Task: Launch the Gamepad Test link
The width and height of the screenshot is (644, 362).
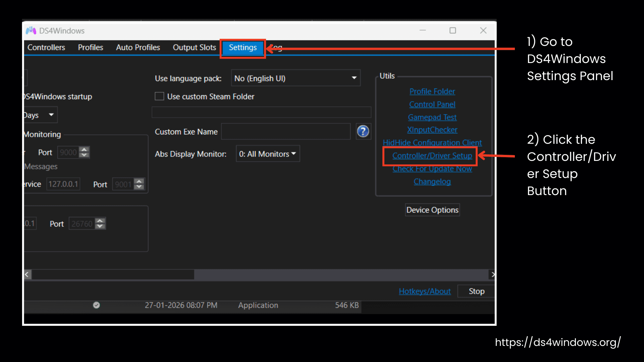Action: coord(432,117)
